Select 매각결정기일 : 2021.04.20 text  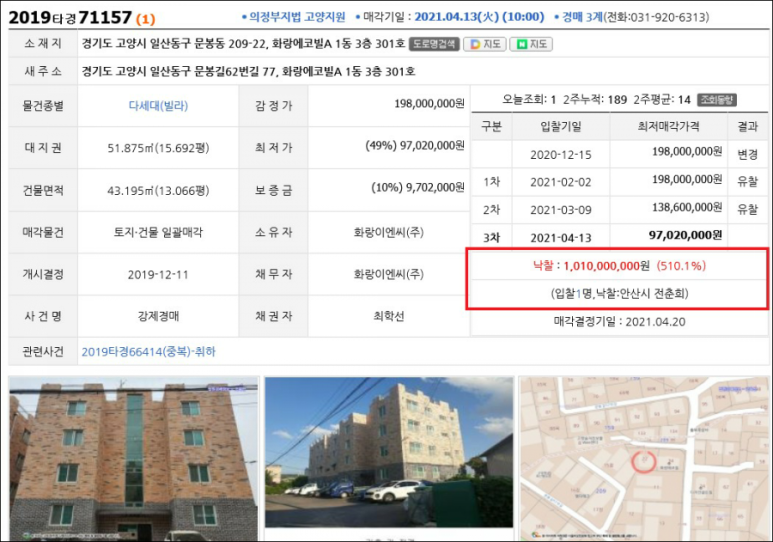620,322
